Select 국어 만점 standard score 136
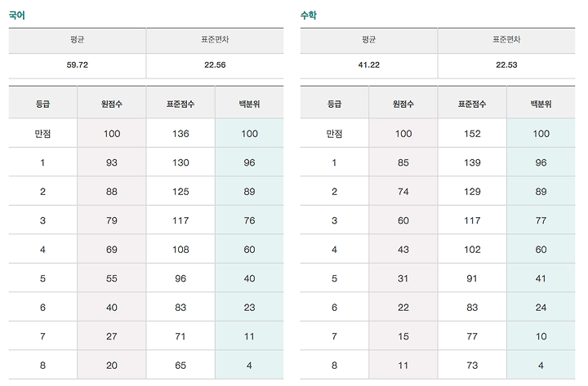Screen dimensions: 588x386 [180, 133]
